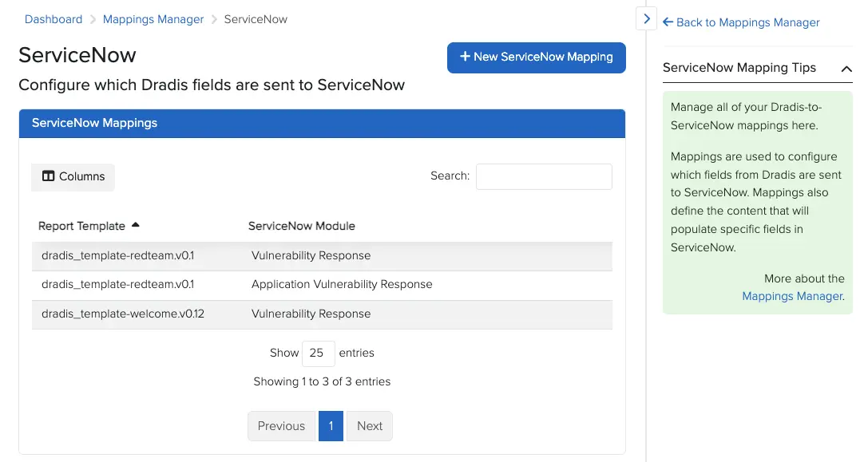
Task: Select Application Vulnerability Response cell
Action: pyautogui.click(x=342, y=284)
